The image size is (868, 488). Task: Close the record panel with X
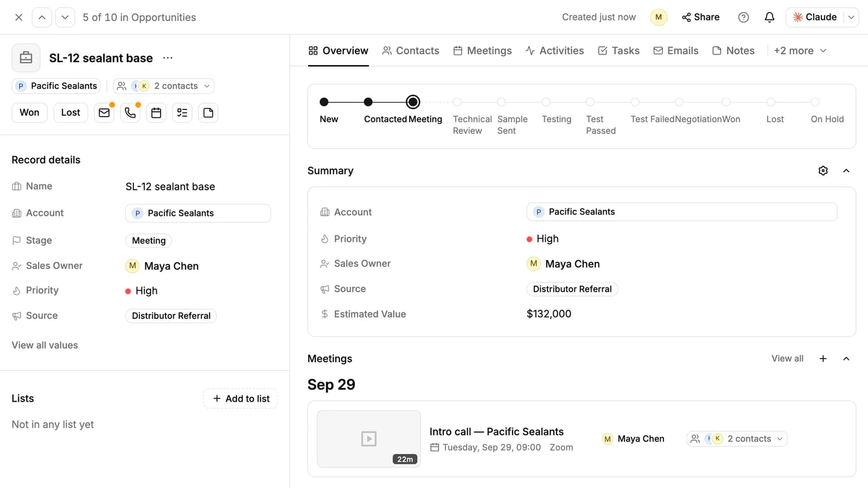18,17
